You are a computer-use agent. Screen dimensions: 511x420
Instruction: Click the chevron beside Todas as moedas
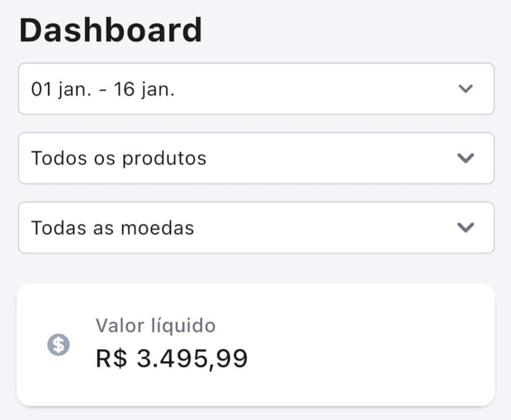point(466,227)
